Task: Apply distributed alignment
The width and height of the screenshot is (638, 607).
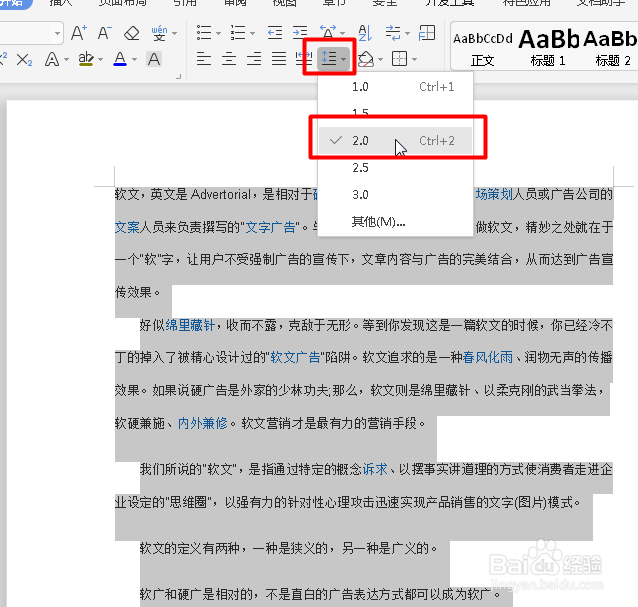Action: coord(304,59)
